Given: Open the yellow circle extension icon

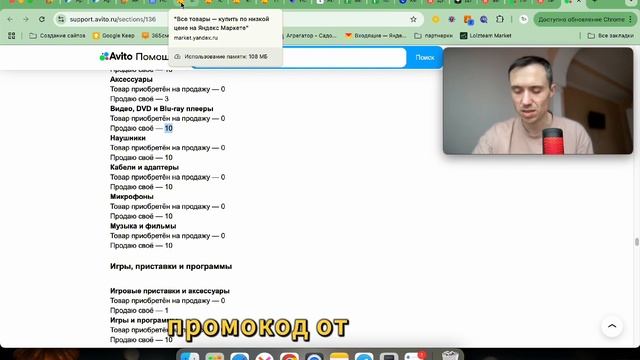Looking at the screenshot, I should point(436,19).
